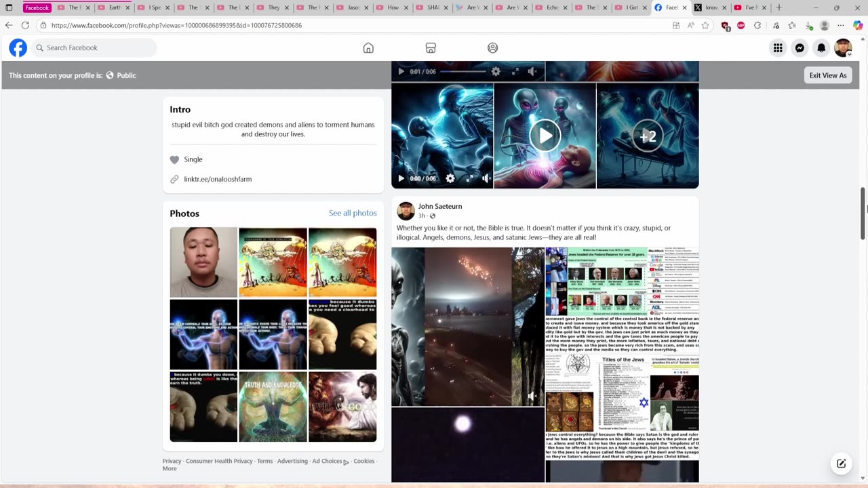
Task: Open the Marketplace icon
Action: [431, 48]
